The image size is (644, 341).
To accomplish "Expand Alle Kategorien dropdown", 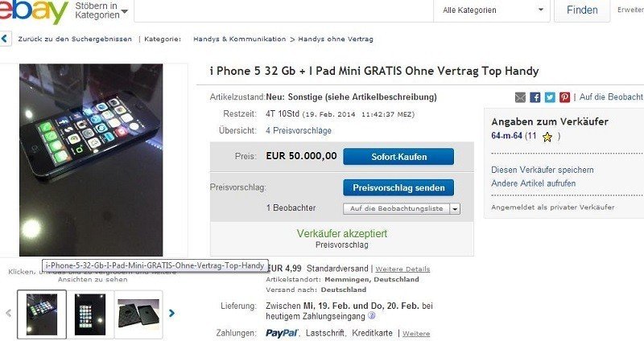I will (x=492, y=10).
